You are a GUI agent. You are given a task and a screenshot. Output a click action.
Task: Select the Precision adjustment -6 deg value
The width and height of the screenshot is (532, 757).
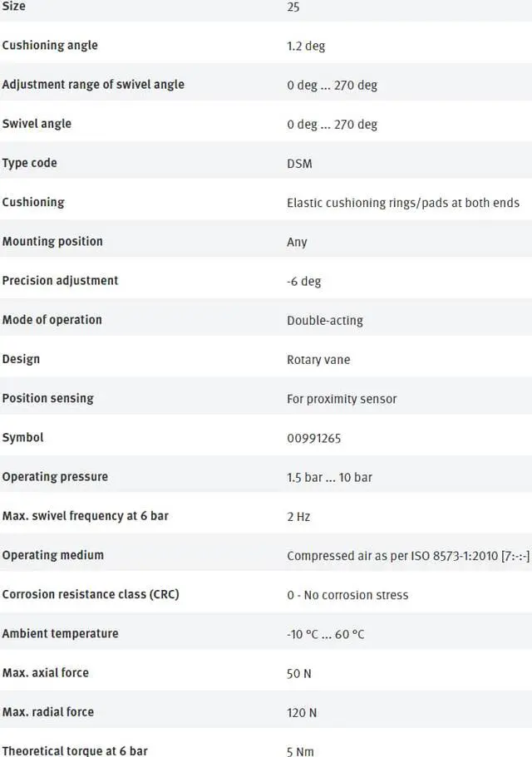coord(303,282)
